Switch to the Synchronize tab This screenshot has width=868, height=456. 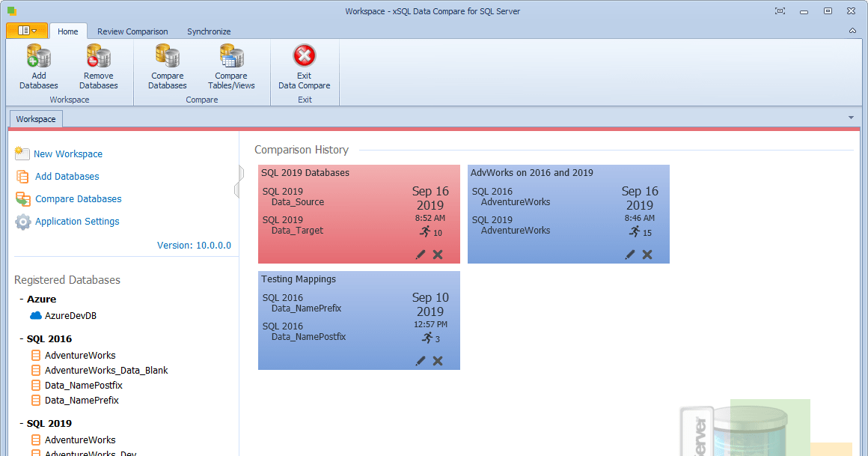[x=209, y=31]
